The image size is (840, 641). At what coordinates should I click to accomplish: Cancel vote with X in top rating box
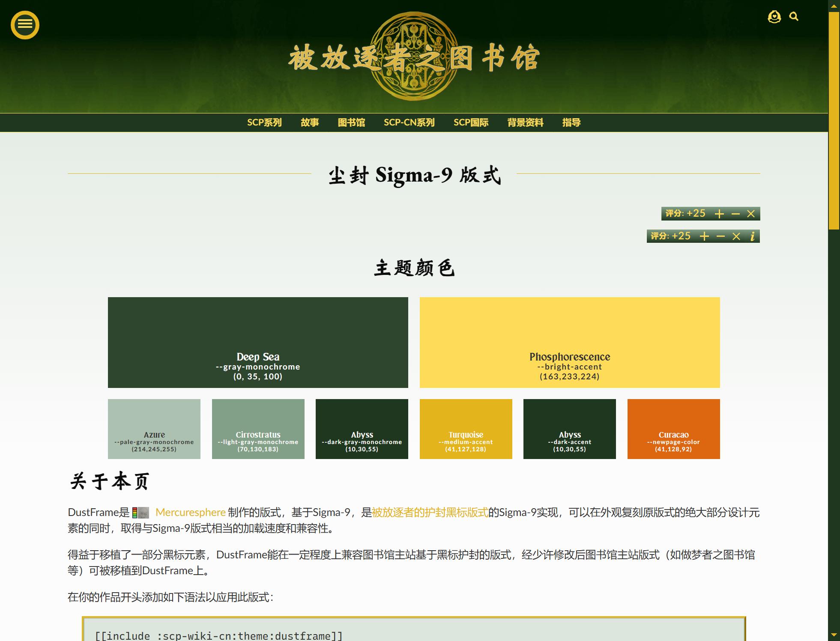click(751, 214)
